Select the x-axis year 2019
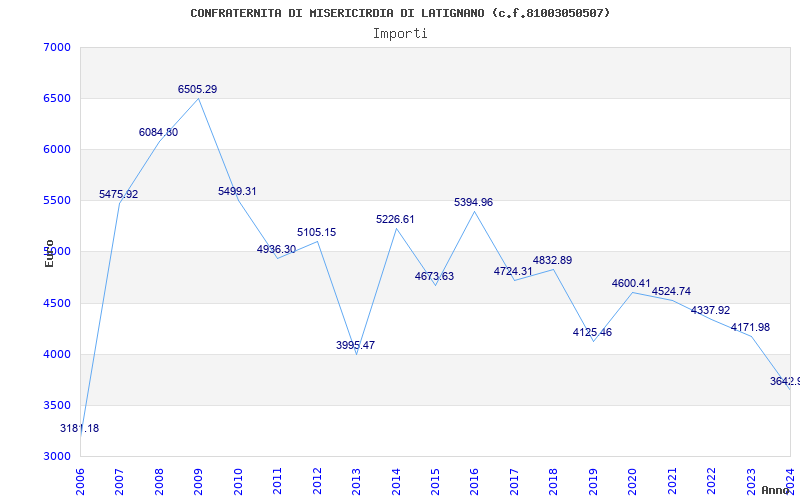This screenshot has width=800, height=500. pyautogui.click(x=593, y=481)
